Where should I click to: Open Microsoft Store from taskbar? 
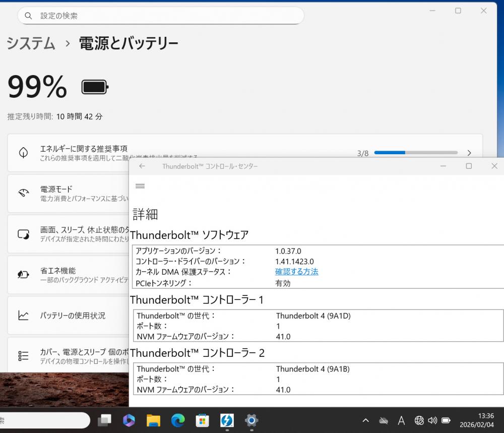202,420
